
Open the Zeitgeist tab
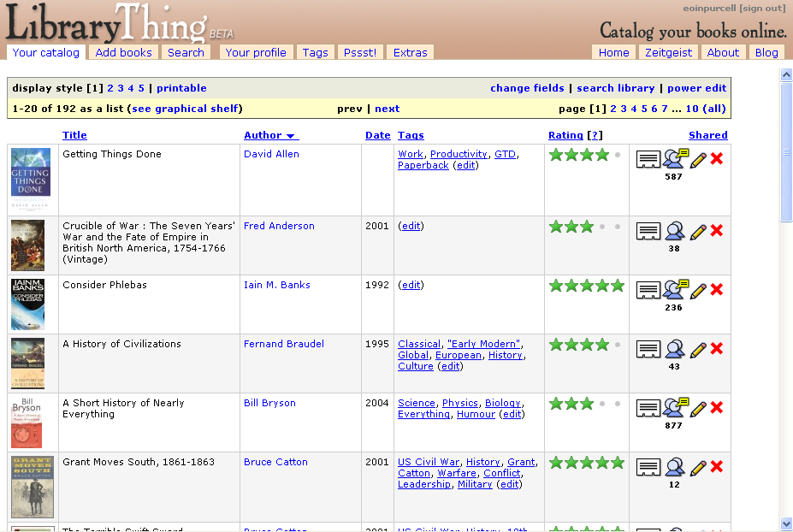(669, 52)
